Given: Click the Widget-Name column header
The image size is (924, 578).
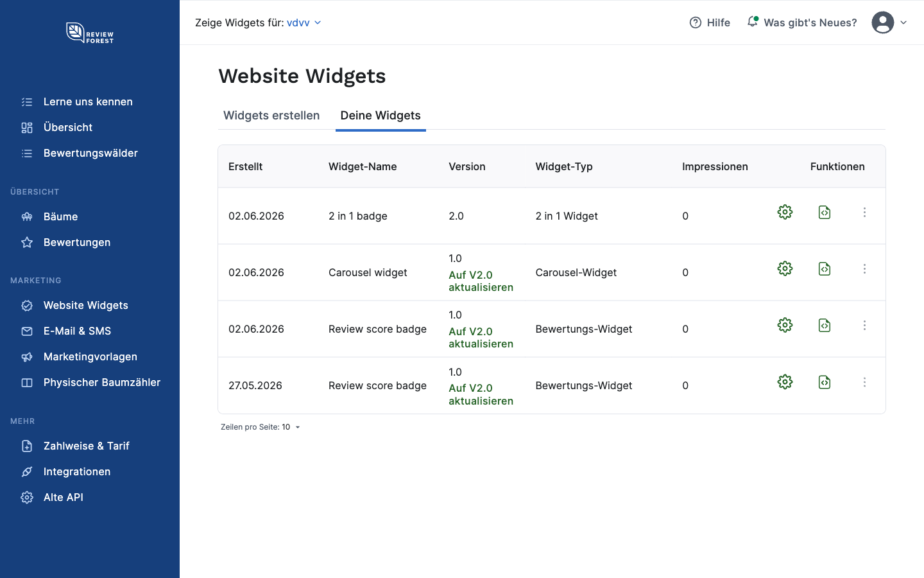Looking at the screenshot, I should pos(363,167).
